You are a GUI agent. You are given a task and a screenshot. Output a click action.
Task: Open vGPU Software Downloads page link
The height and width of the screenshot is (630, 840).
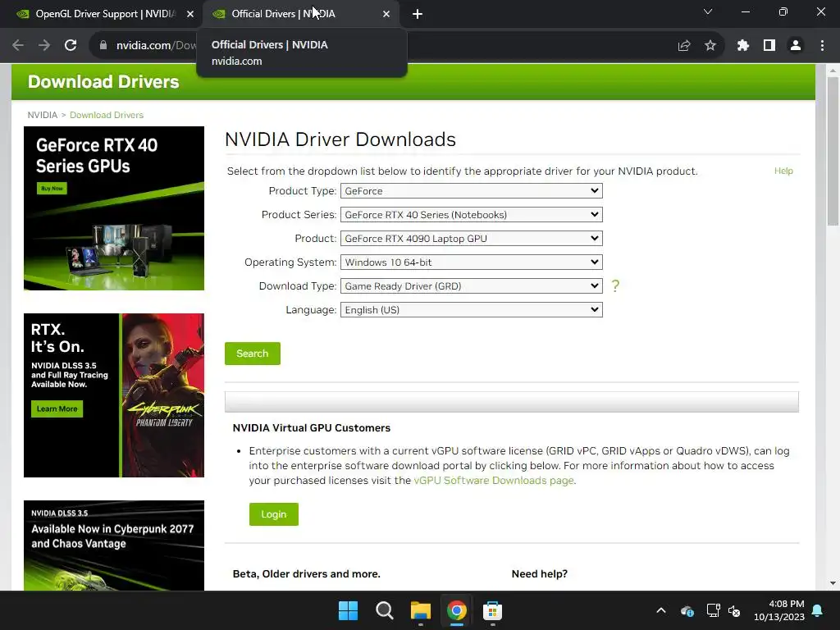[493, 481]
